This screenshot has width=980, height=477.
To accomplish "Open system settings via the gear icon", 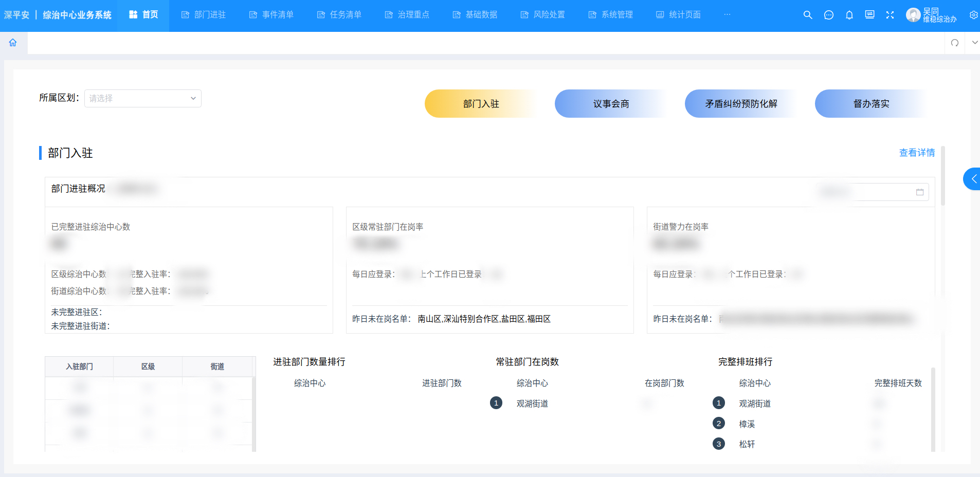I will [x=973, y=15].
